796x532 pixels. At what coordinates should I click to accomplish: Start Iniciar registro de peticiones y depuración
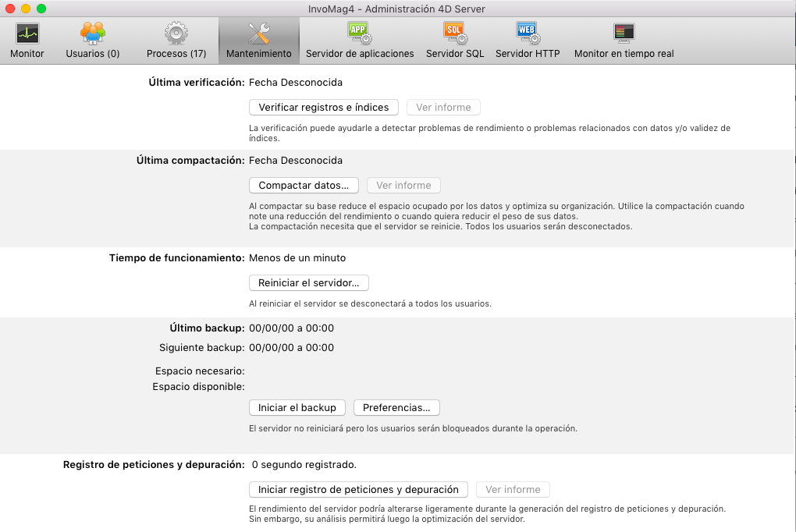click(358, 490)
